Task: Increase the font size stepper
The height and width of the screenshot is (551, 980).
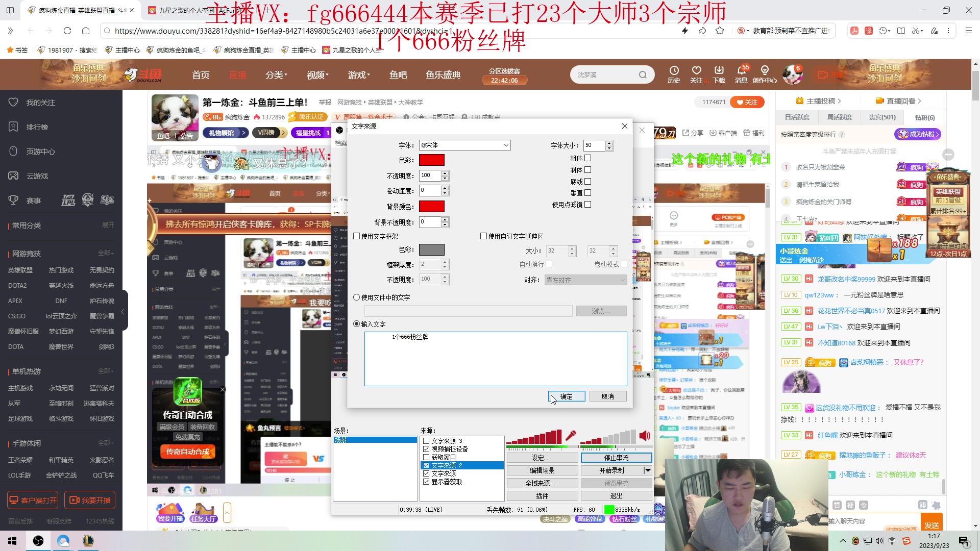Action: pos(609,143)
